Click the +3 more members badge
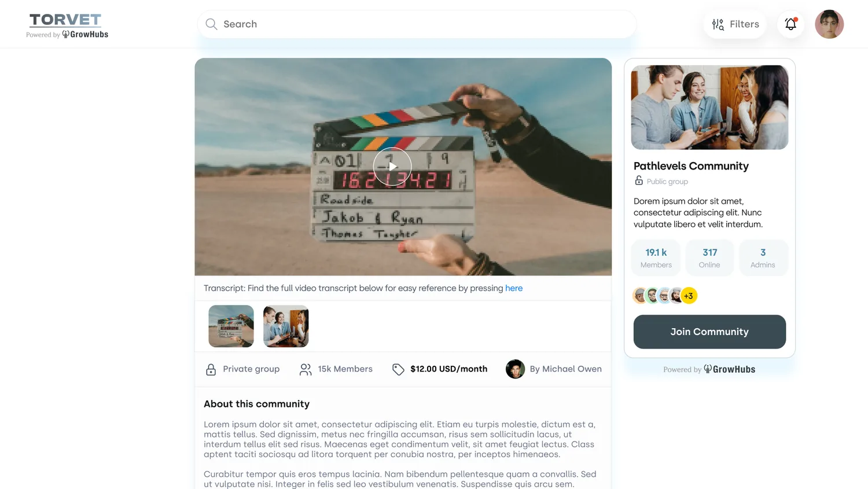Image resolution: width=868 pixels, height=489 pixels. click(x=689, y=296)
